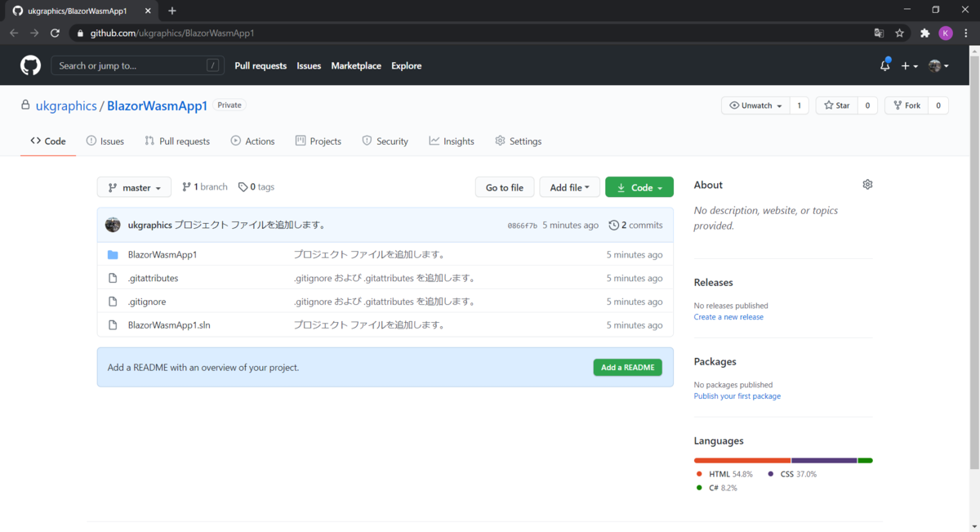This screenshot has height=532, width=980.
Task: Open Chrome extensions puzzle icon
Action: (x=924, y=34)
